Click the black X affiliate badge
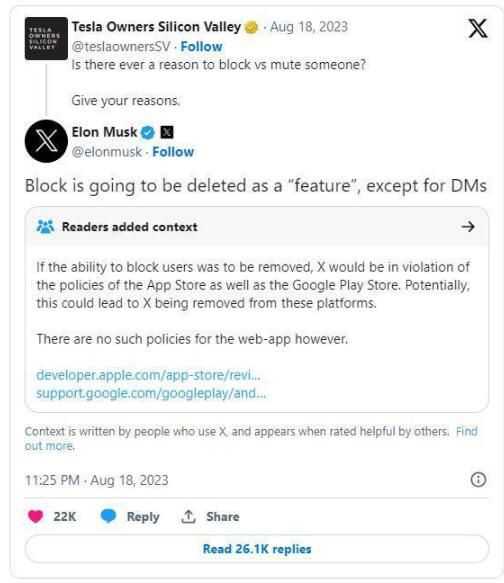The width and height of the screenshot is (504, 583). 167,132
